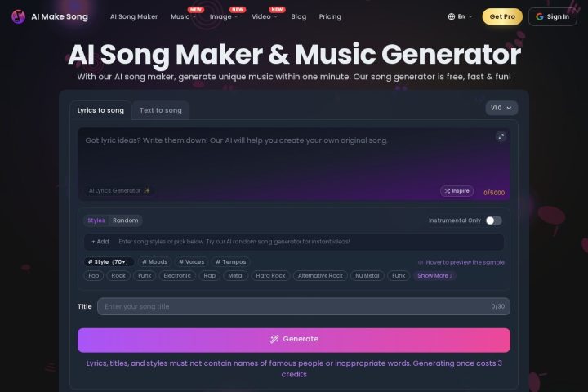This screenshot has width=588, height=392.
Task: Go to the Pricing page
Action: pyautogui.click(x=330, y=16)
